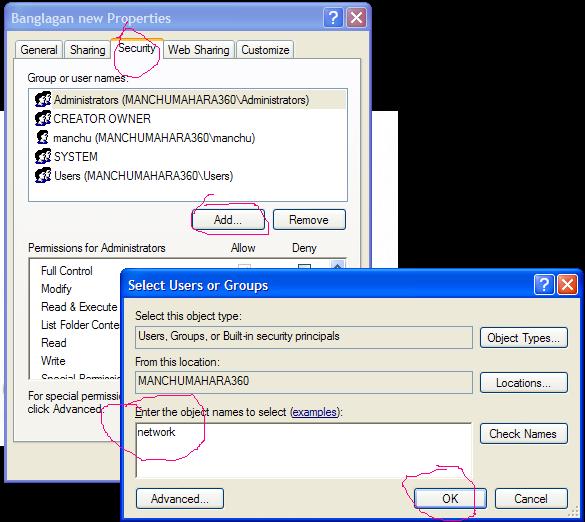The image size is (585, 522).
Task: Click 'Permissions for Administrators' label
Action: (97, 248)
